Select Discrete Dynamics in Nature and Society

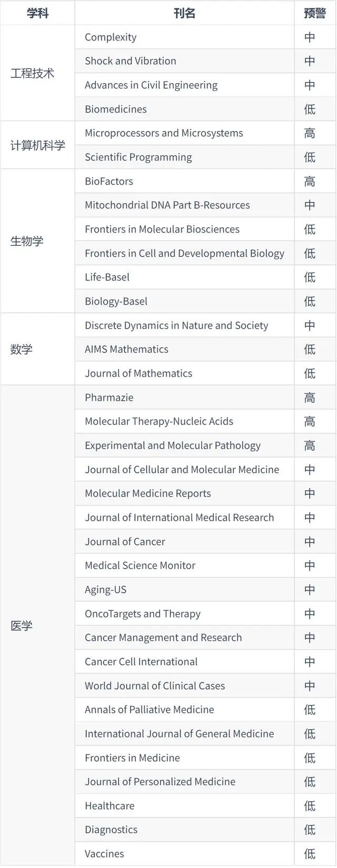coord(176,326)
